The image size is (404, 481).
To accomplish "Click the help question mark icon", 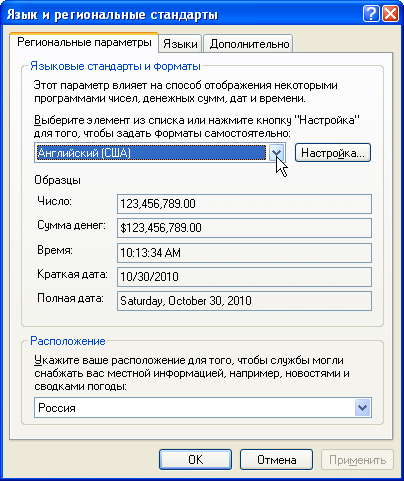I will point(370,14).
